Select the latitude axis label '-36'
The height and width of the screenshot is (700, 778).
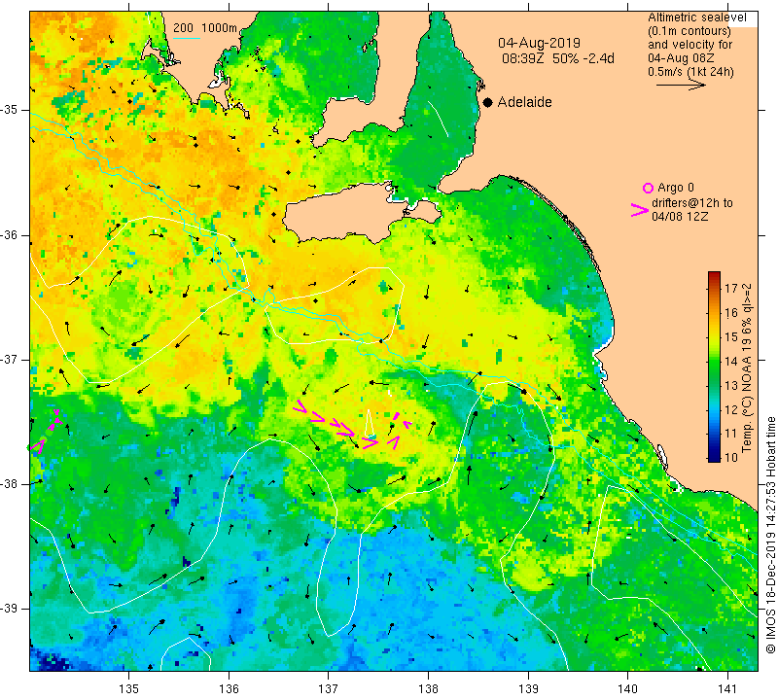(10, 234)
